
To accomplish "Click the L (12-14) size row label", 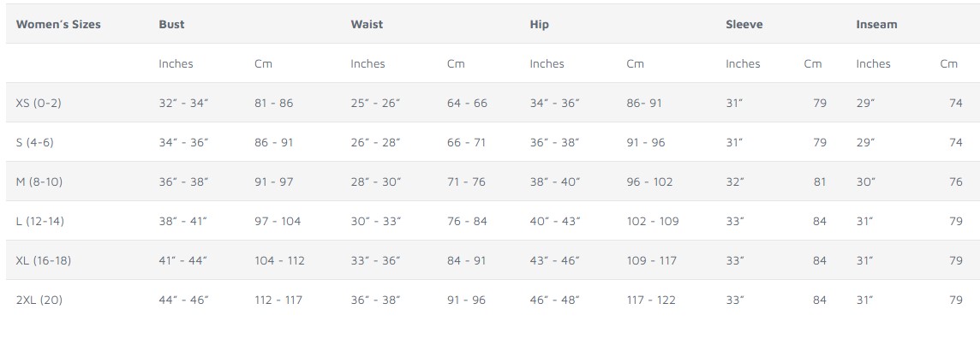I will (x=39, y=221).
